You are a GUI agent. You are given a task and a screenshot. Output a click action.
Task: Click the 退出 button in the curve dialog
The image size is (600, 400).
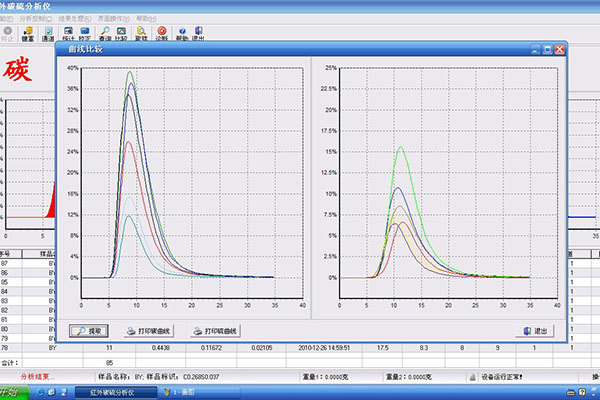click(535, 330)
